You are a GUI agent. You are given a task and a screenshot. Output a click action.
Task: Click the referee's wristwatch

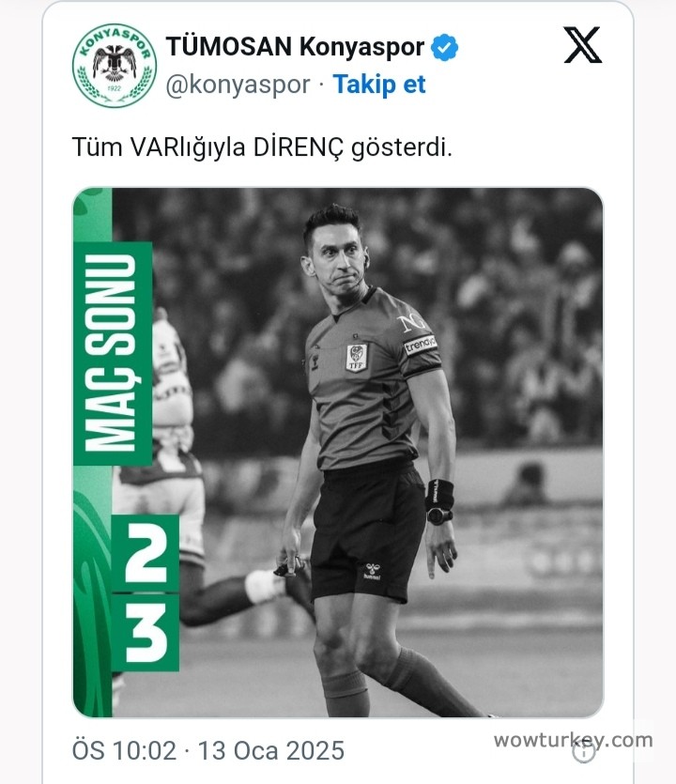pyautogui.click(x=439, y=515)
